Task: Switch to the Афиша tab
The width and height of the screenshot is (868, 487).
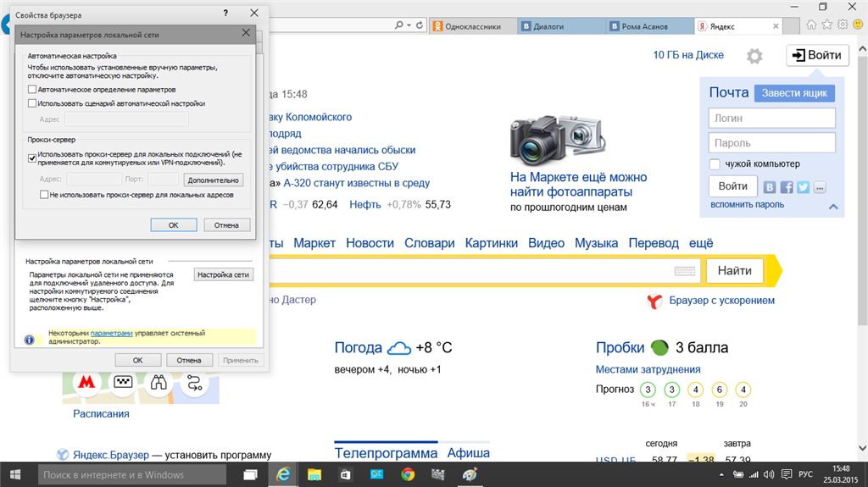Action: pyautogui.click(x=468, y=452)
